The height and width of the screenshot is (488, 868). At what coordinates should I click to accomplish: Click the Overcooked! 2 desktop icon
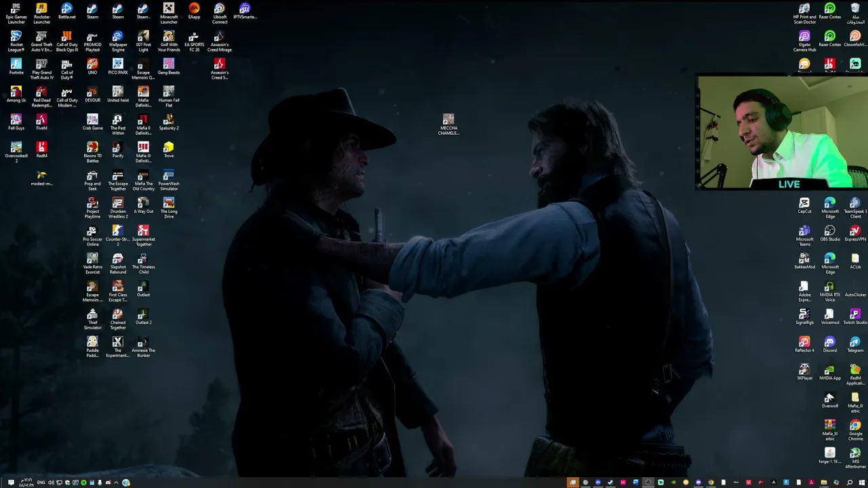(x=16, y=152)
